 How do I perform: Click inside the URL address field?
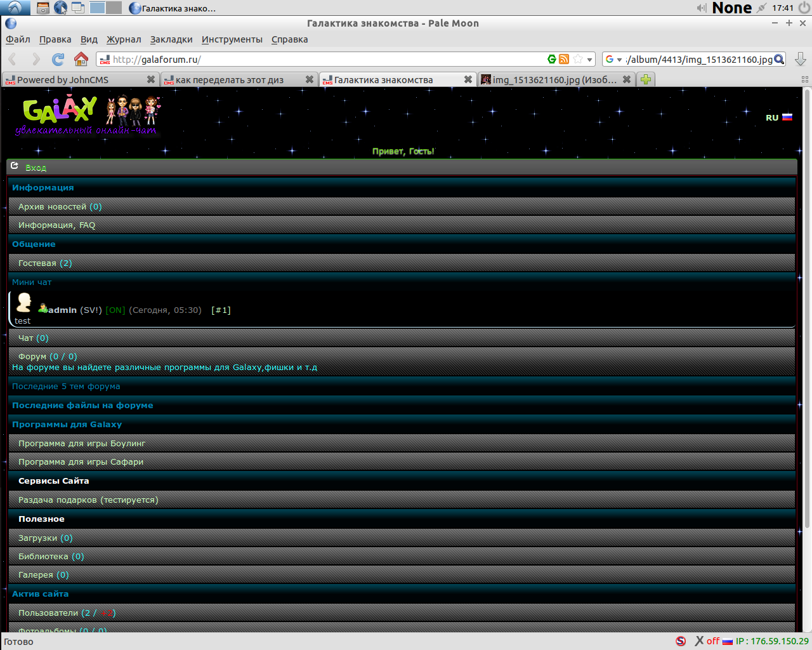(x=317, y=60)
